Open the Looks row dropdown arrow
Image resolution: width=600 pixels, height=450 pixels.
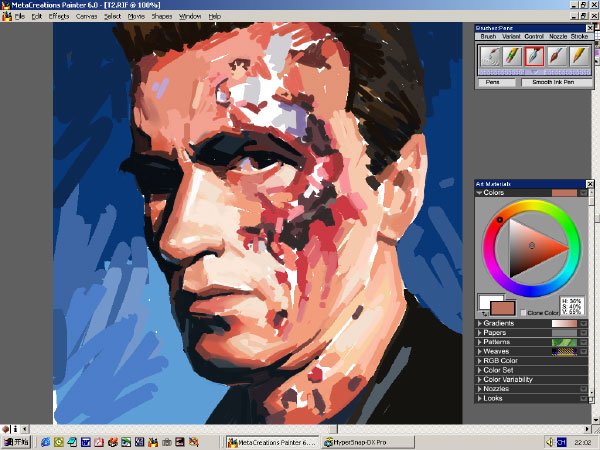[583, 398]
